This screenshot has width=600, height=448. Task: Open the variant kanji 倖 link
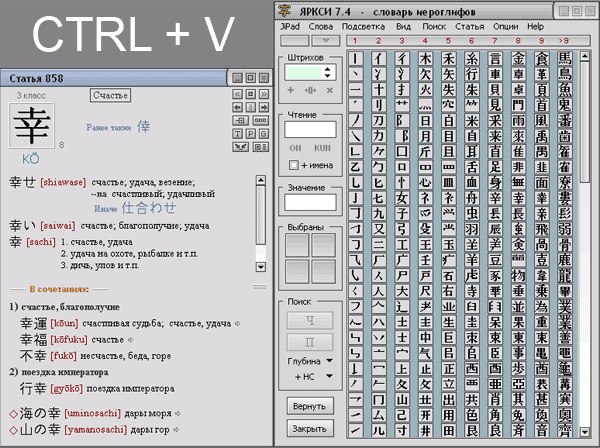tap(143, 126)
